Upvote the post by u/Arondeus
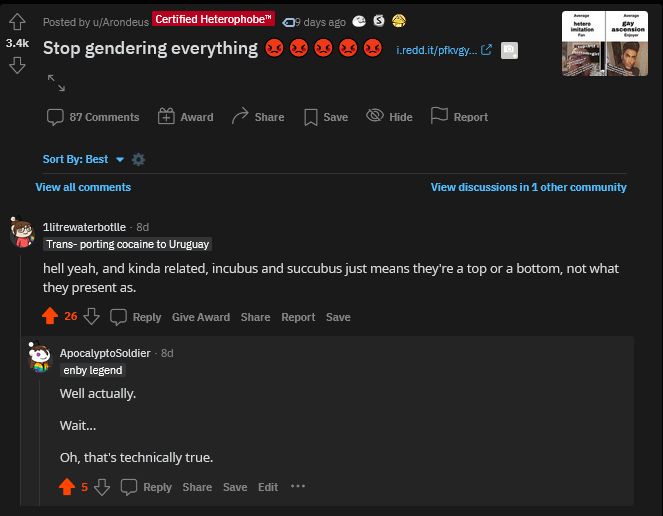663x516 pixels. (17, 22)
